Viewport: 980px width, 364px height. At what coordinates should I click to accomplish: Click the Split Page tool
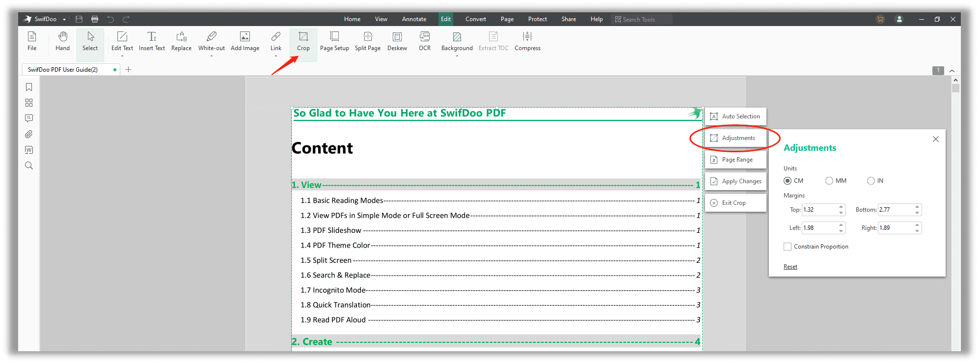(x=368, y=41)
